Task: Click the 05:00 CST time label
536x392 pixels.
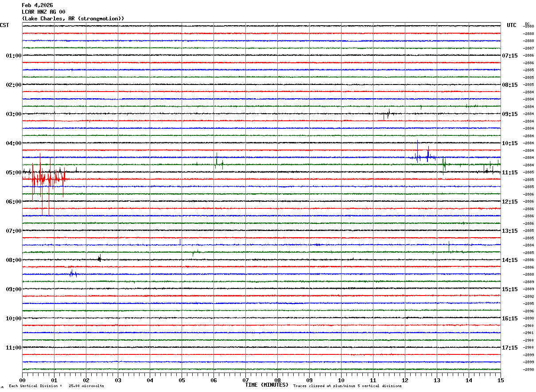Action: click(13, 173)
